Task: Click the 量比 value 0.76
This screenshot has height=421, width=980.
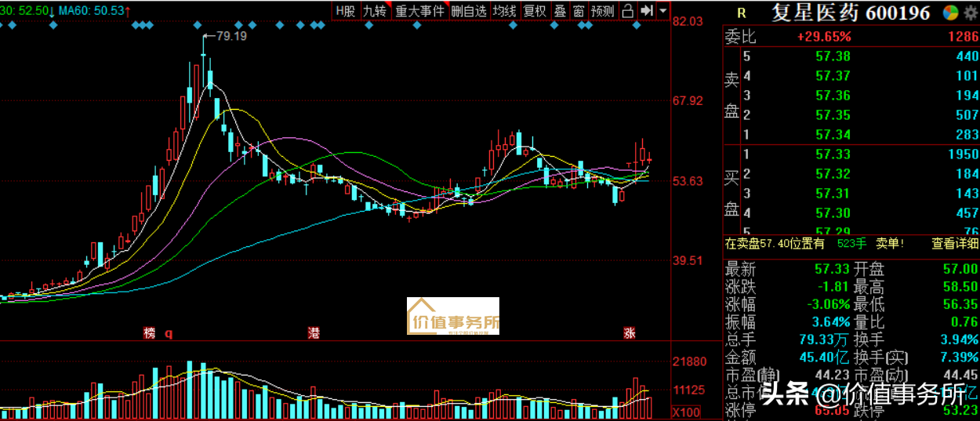Action: click(964, 322)
